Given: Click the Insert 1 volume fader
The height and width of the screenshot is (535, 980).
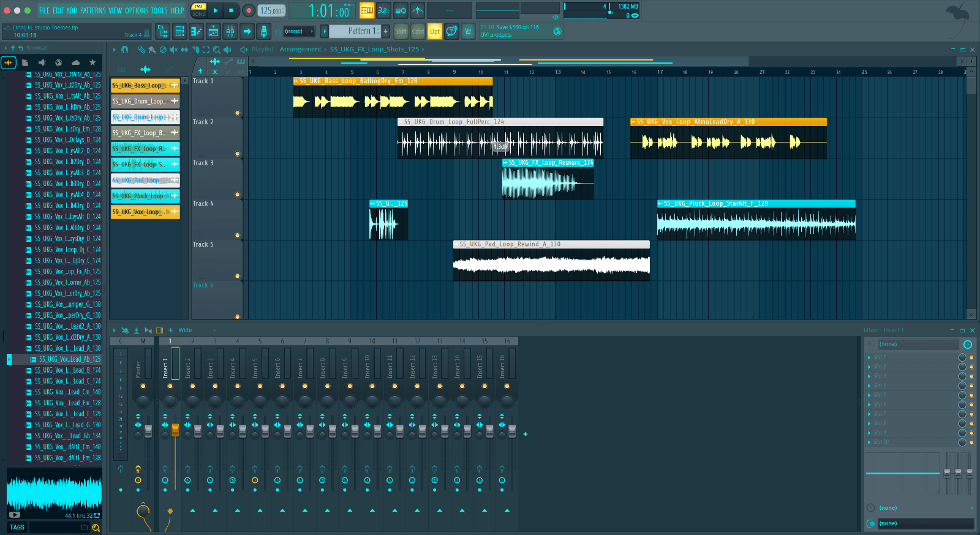Looking at the screenshot, I should tap(175, 430).
